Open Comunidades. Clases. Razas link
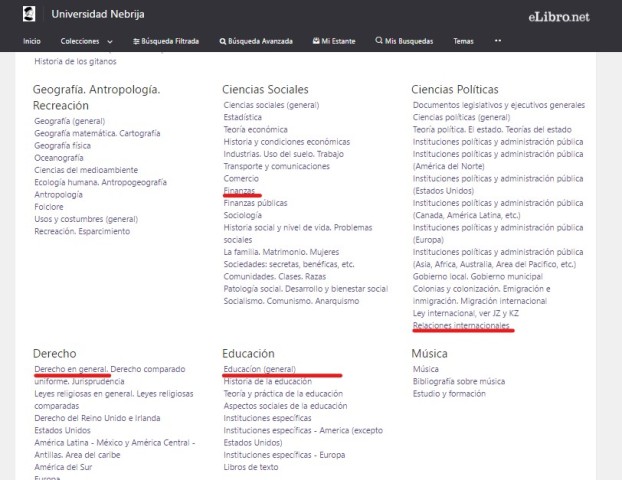This screenshot has width=622, height=480. (x=275, y=276)
